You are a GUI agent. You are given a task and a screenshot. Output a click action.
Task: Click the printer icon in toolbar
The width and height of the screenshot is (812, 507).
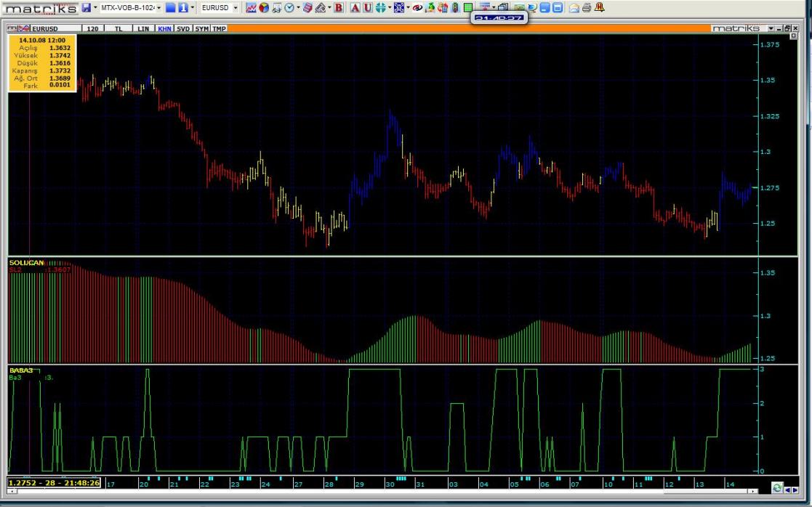point(586,7)
